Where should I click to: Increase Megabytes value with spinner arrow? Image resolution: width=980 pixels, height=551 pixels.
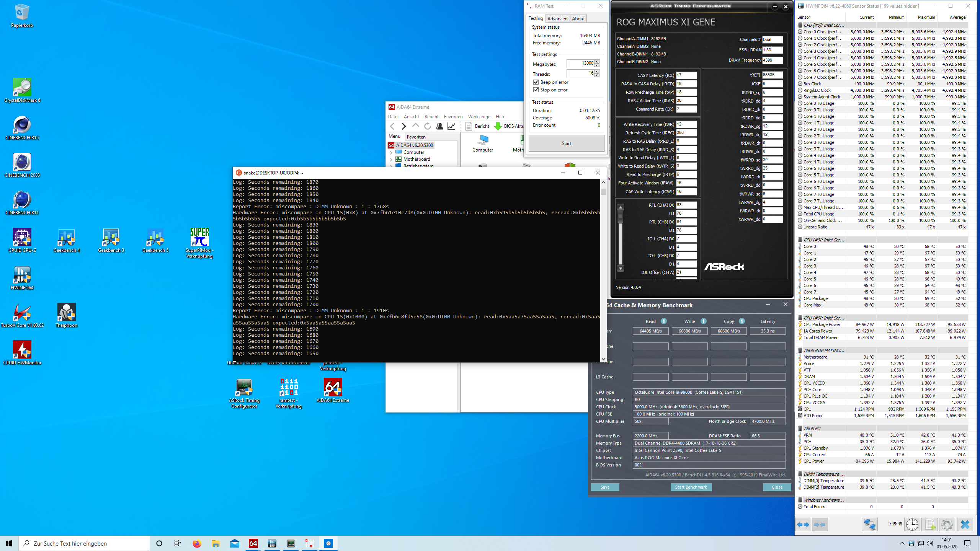[x=597, y=61]
